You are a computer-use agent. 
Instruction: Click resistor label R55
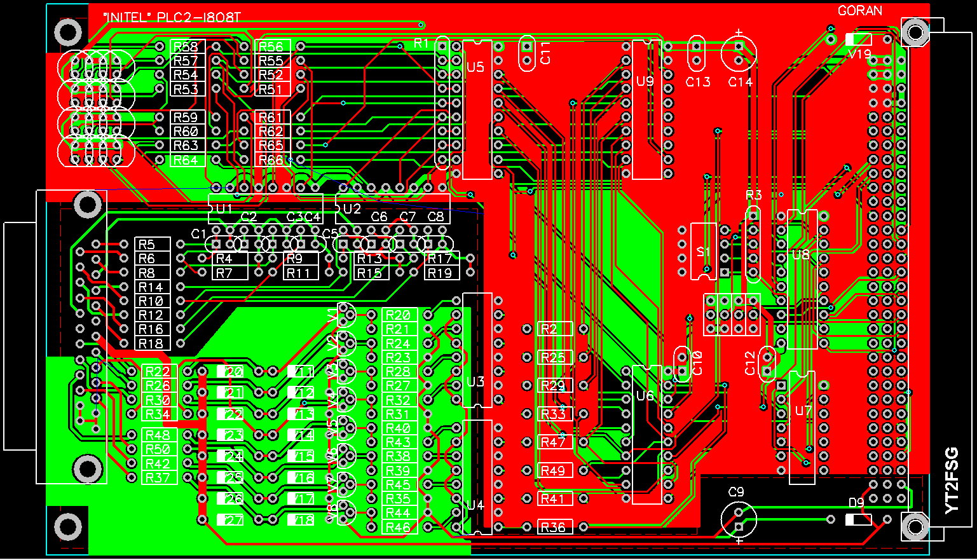click(x=271, y=61)
